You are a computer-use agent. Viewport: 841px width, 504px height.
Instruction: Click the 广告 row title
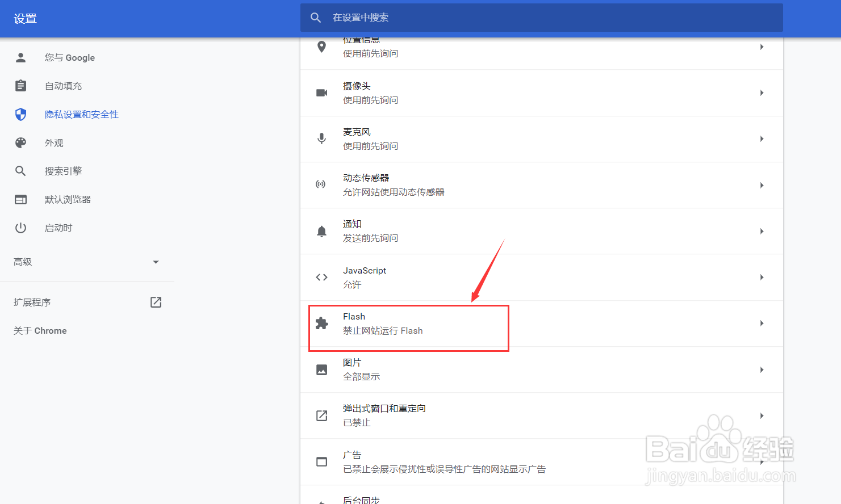point(352,455)
